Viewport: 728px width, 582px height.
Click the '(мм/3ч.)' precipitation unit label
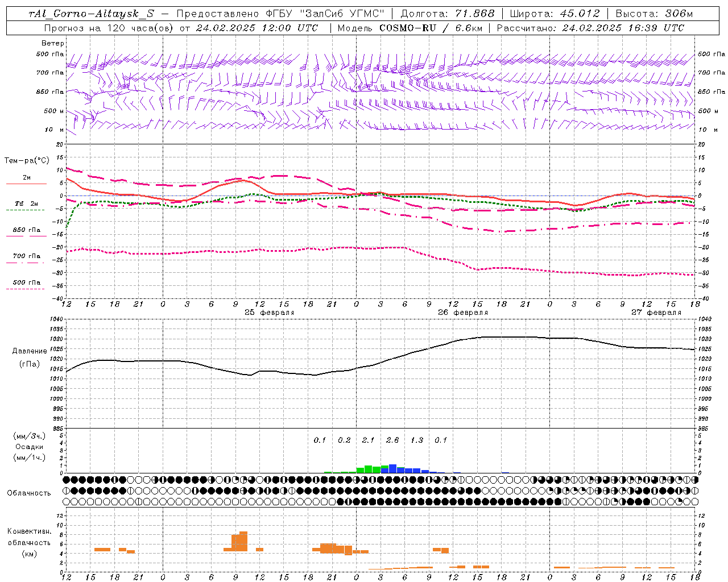pos(30,436)
